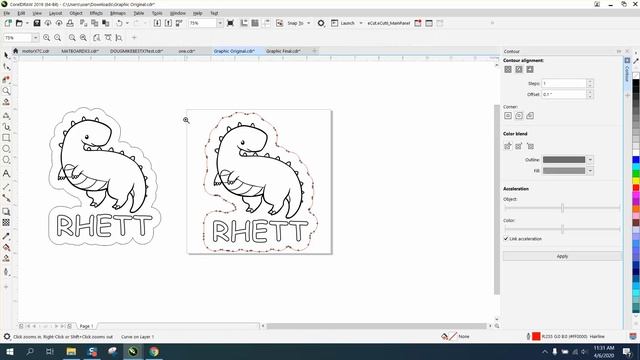Viewport: 640px width, 360px height.
Task: Click the Zoom out icon on property bar
Action: (58, 38)
